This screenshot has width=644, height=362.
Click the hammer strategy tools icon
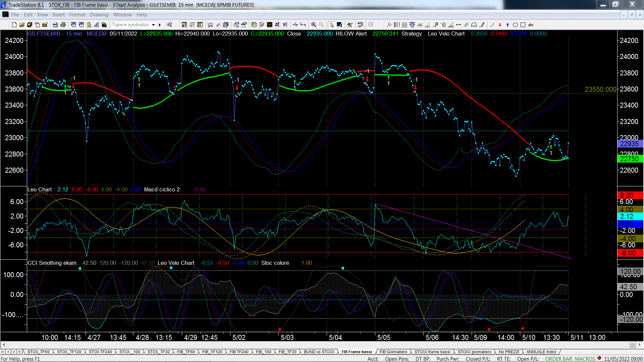click(350, 25)
